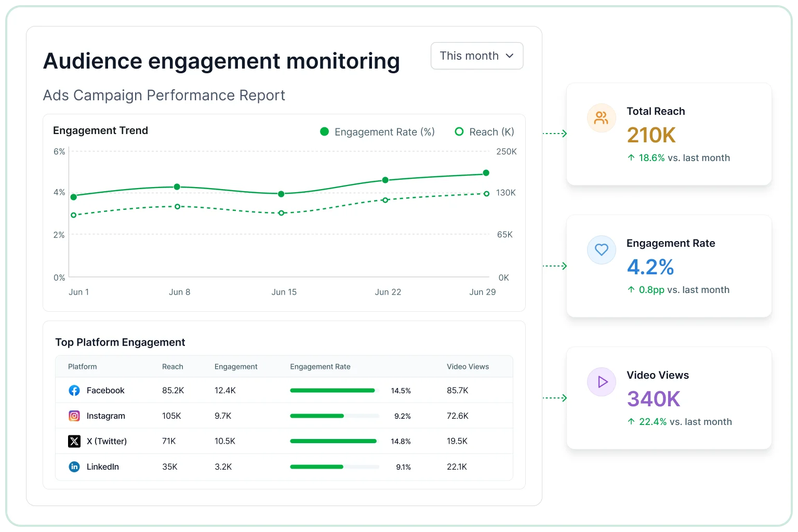798x532 pixels.
Task: Click Facebook engagement value 12.4K
Action: click(x=225, y=390)
